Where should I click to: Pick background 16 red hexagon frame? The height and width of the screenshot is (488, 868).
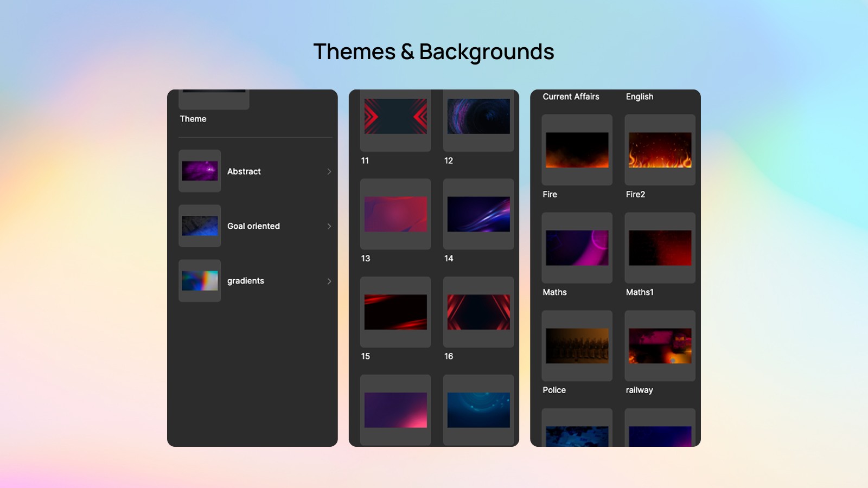[x=478, y=312]
